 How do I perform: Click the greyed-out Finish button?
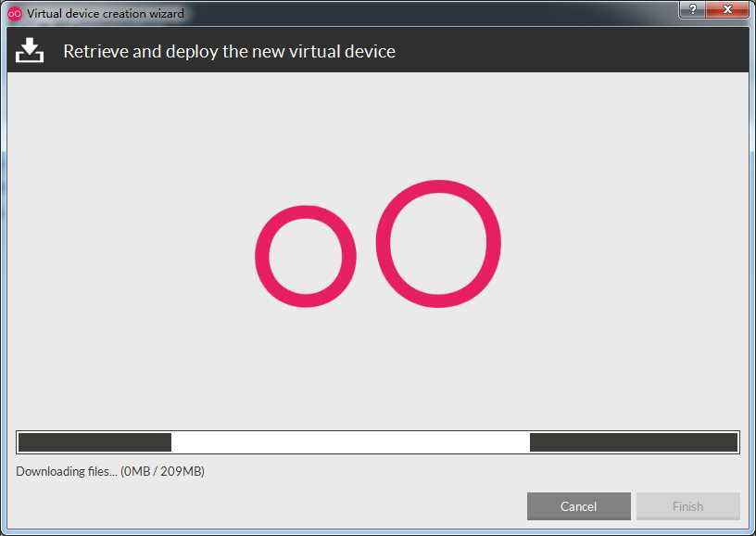pos(688,506)
